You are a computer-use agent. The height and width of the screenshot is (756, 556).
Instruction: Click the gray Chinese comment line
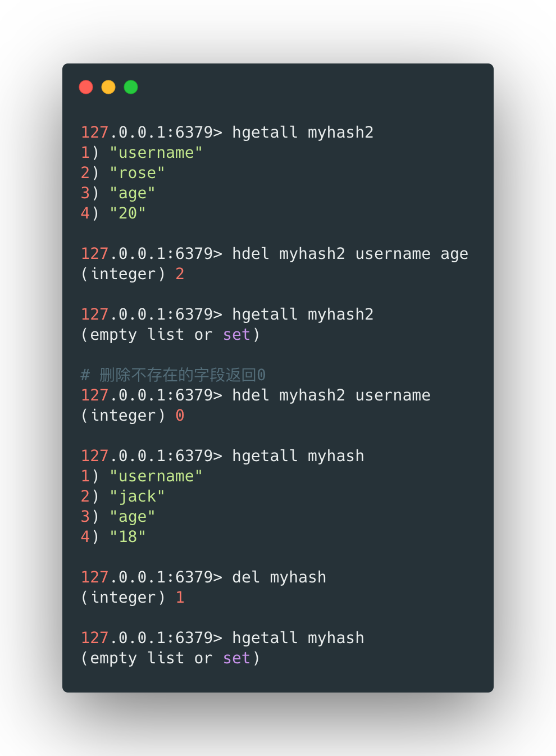(x=173, y=375)
